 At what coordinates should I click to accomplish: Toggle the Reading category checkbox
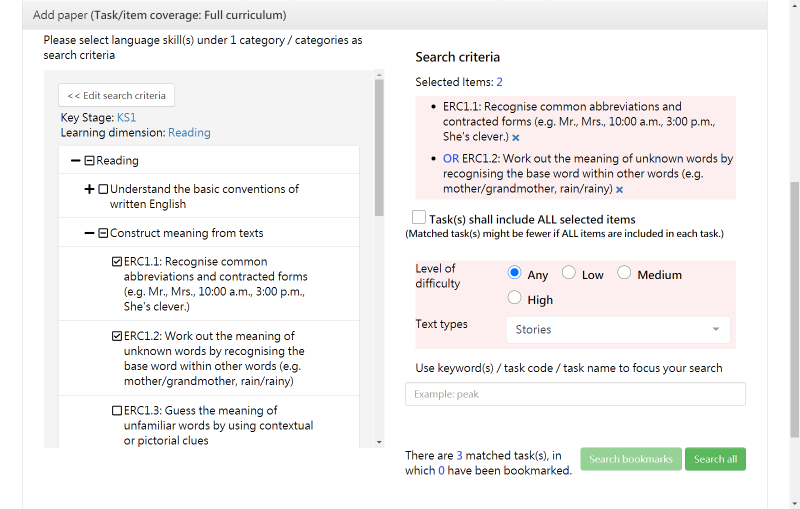[x=89, y=161]
